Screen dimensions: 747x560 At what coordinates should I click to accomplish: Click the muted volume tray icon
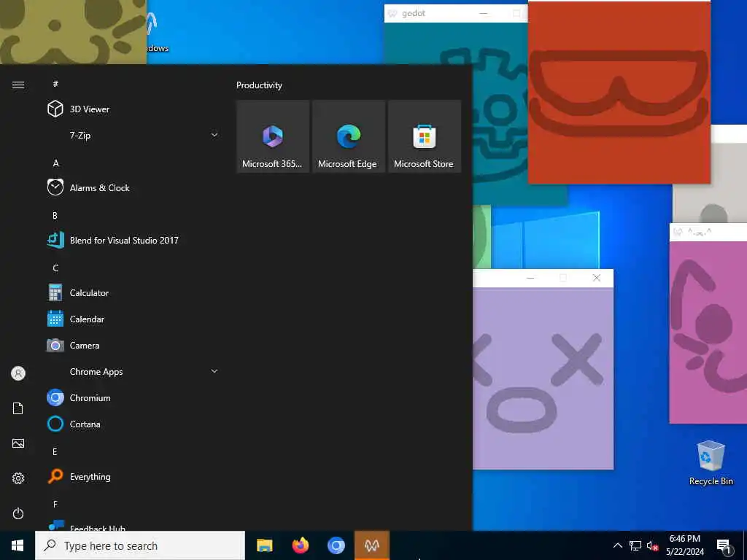(652, 545)
